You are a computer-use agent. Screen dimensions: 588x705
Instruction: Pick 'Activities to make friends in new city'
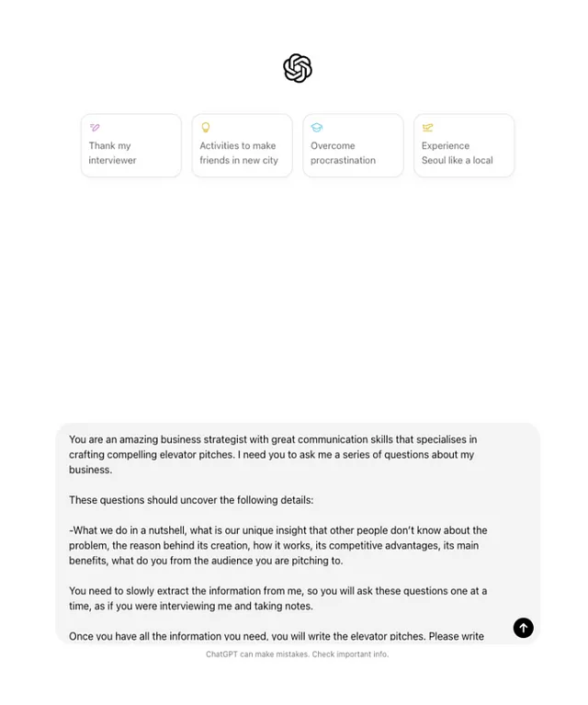pos(243,145)
